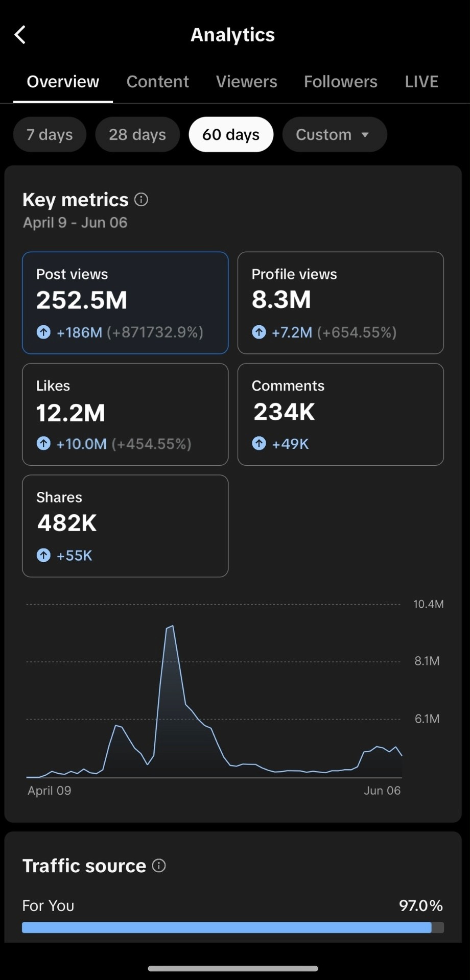Image resolution: width=470 pixels, height=980 pixels.
Task: Click the 97.0% traffic percentage
Action: tap(421, 906)
